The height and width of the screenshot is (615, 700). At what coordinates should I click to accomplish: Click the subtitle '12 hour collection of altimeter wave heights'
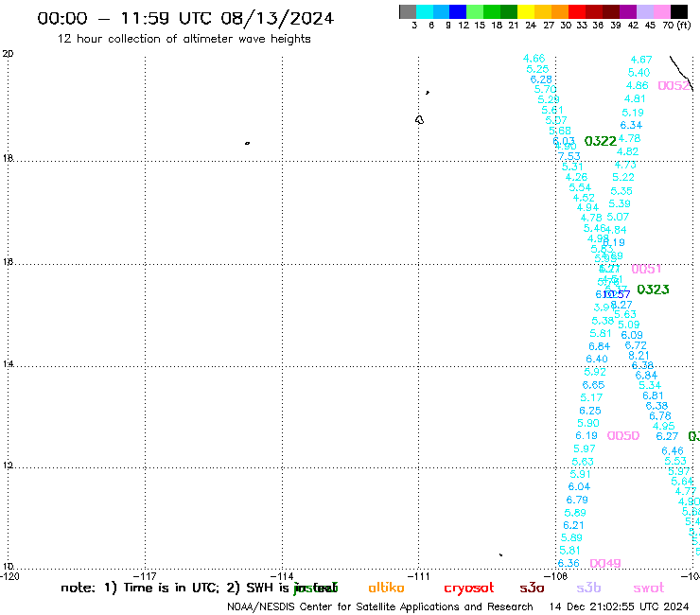click(x=184, y=39)
